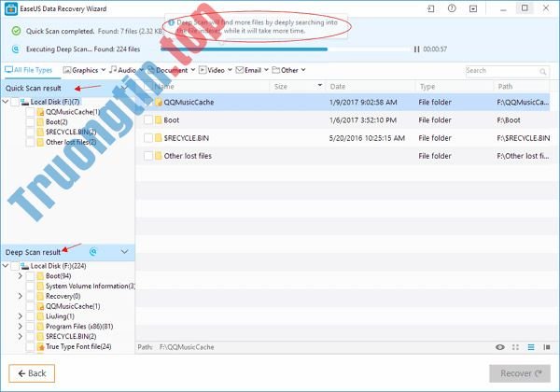The height and width of the screenshot is (392, 560).
Task: Tick the Other lost files row checkbox
Action: tap(148, 155)
